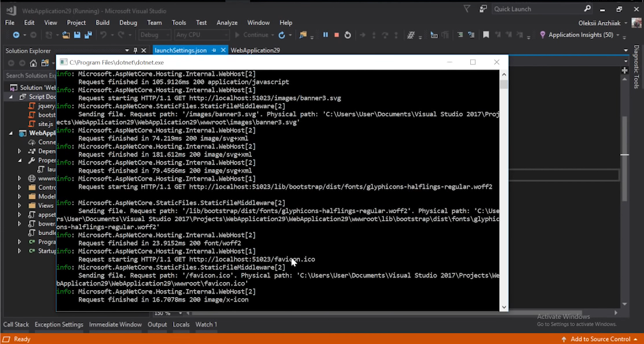Click the Save All icon in toolbar
The width and height of the screenshot is (644, 344).
pos(88,35)
